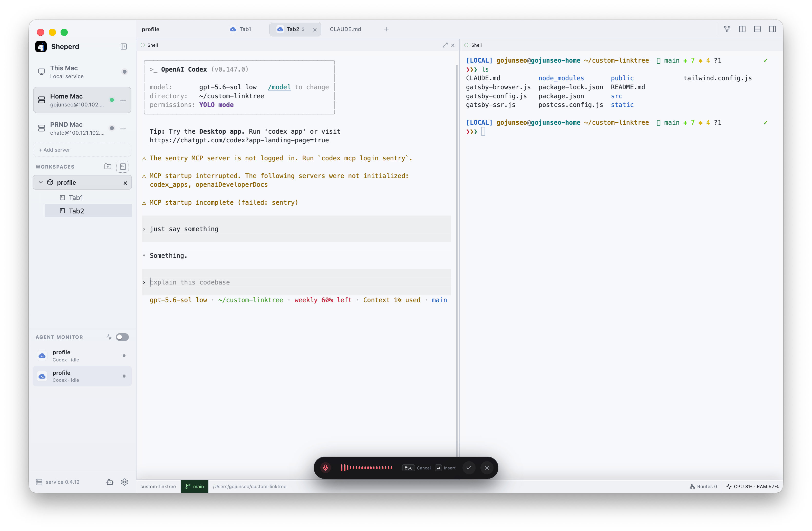Open Home Mac server options ellipsis
Viewport: 812px width, 531px height.
click(x=123, y=100)
